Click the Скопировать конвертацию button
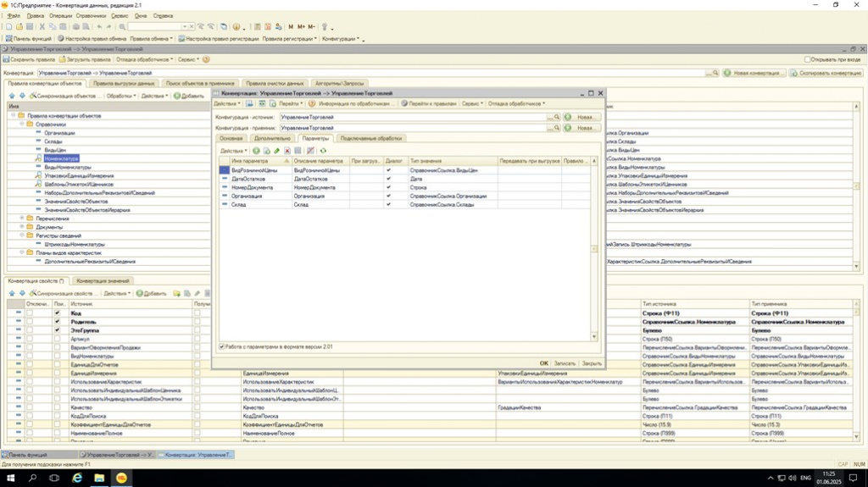The width and height of the screenshot is (868, 487). tap(826, 73)
